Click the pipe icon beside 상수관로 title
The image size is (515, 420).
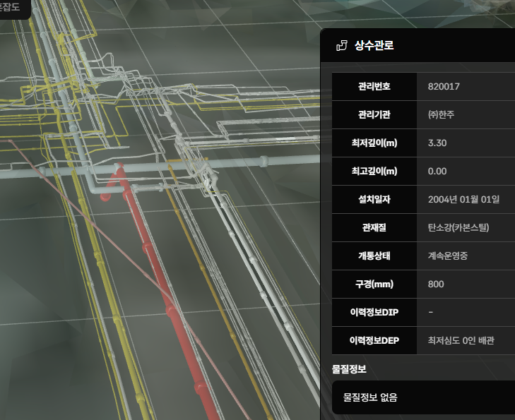coord(342,45)
